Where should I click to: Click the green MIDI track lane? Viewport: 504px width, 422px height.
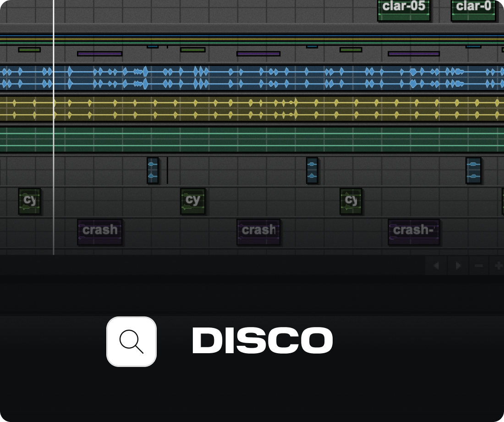coord(252,140)
